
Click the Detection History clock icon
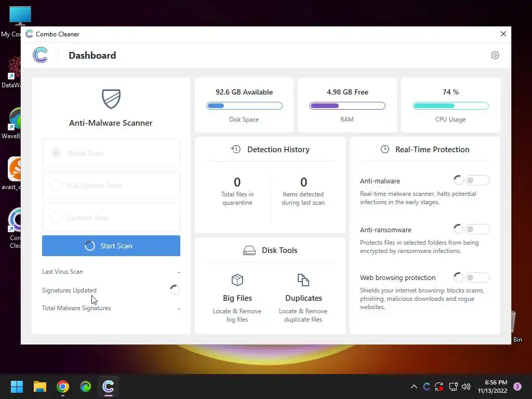click(x=236, y=149)
